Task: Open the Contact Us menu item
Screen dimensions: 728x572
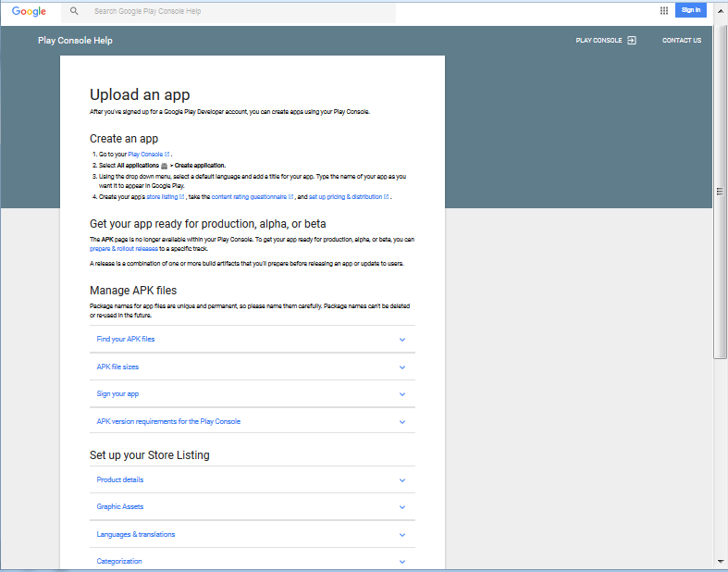Action: [x=681, y=41]
